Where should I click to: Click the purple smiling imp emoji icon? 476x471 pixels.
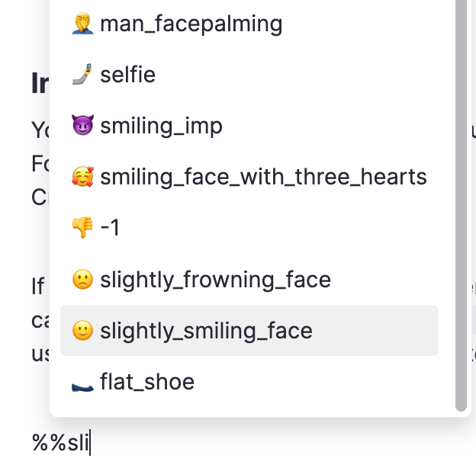pyautogui.click(x=82, y=126)
